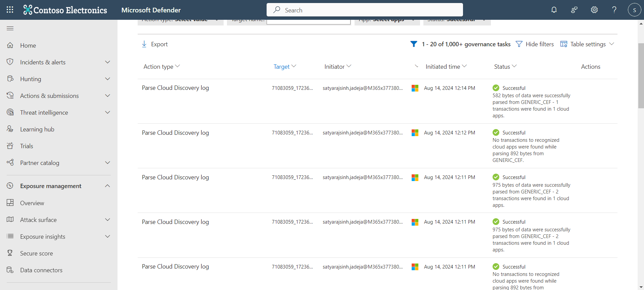Open the account profile avatar

point(634,10)
